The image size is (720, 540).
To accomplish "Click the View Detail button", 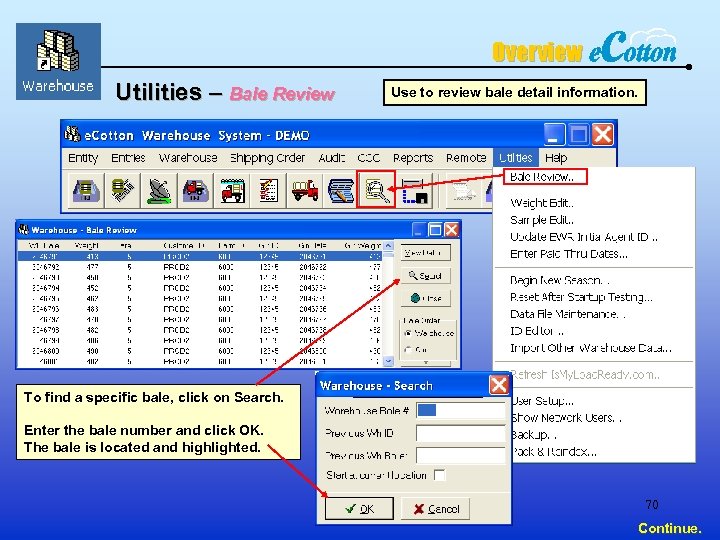I will (x=425, y=253).
